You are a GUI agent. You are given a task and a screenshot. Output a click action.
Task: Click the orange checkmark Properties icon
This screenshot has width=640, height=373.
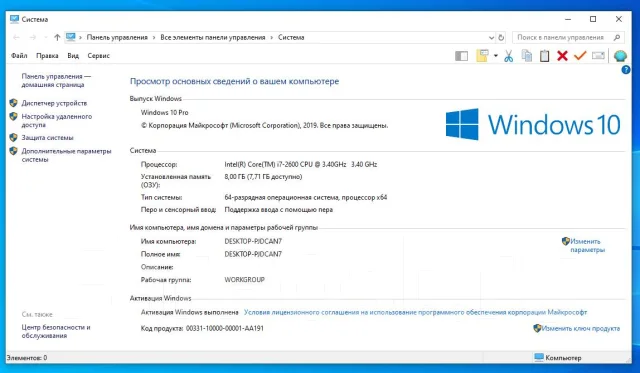point(580,56)
